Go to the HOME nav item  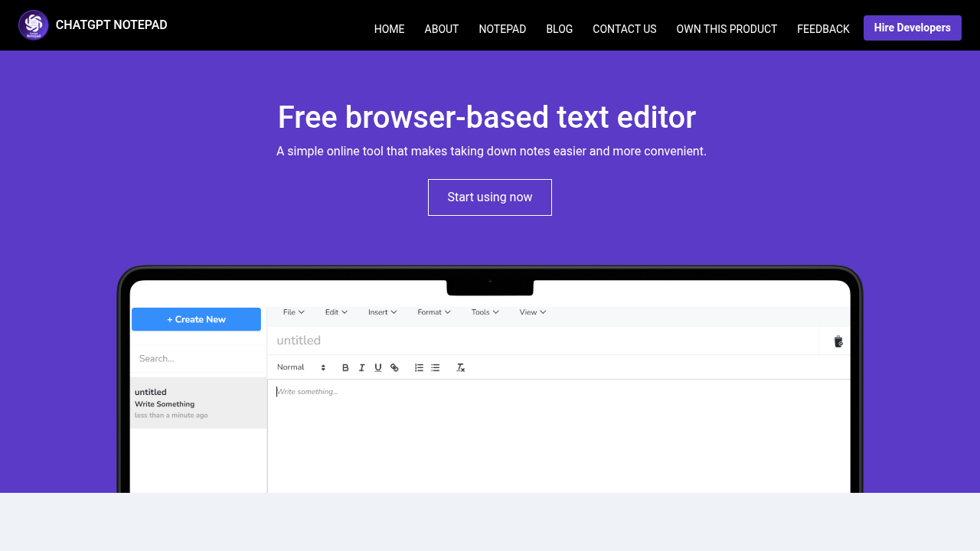[389, 29]
